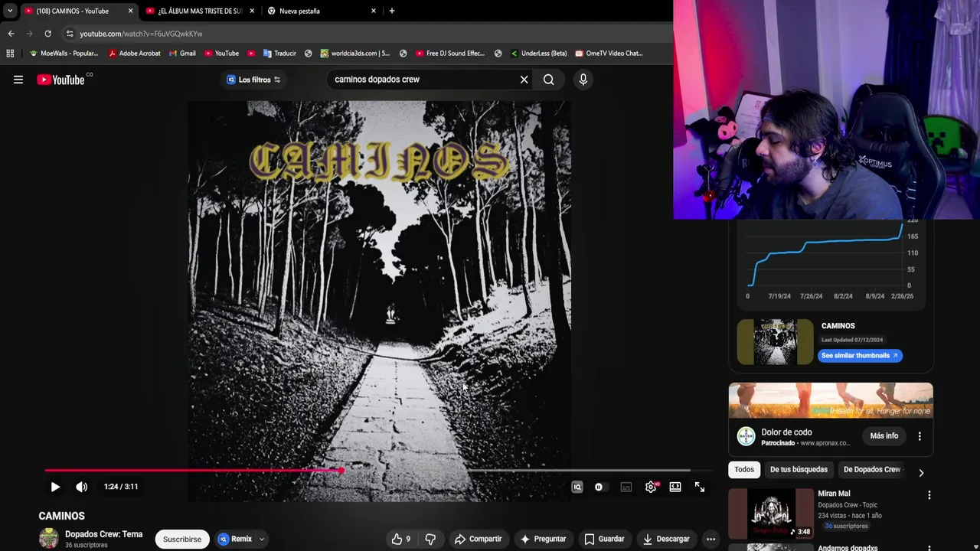
Task: Play the video
Action: point(55,487)
